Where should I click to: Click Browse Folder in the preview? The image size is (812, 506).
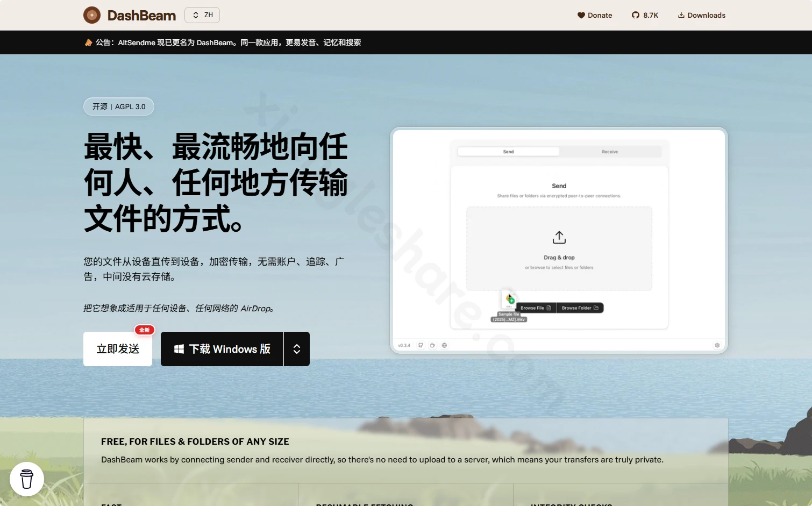tap(580, 308)
